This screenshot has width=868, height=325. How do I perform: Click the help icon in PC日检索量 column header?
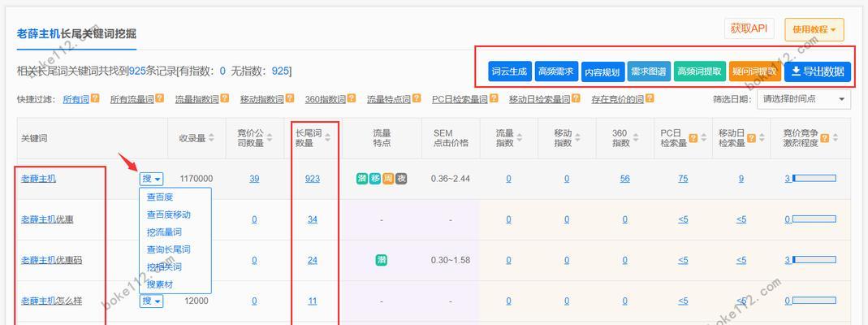pos(693,138)
